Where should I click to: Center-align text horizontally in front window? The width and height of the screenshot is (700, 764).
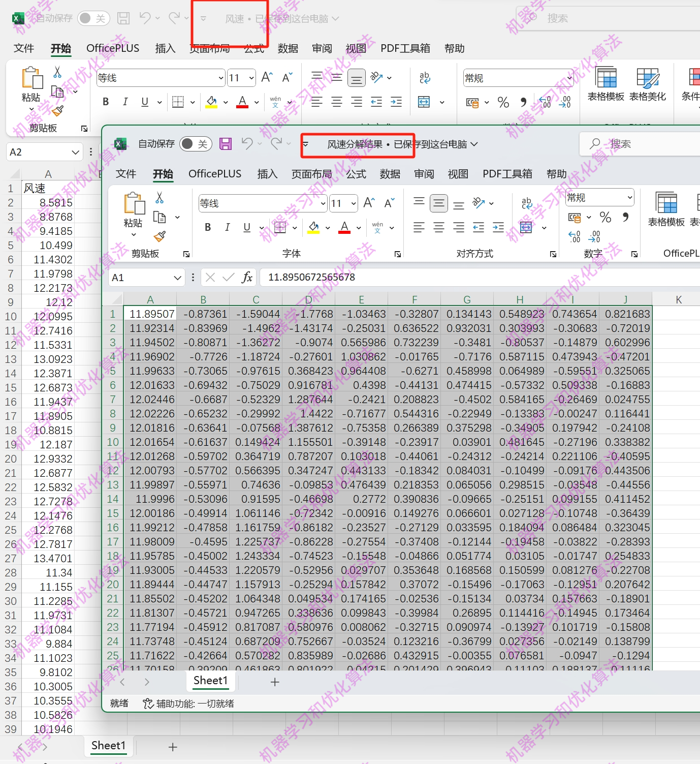click(439, 227)
